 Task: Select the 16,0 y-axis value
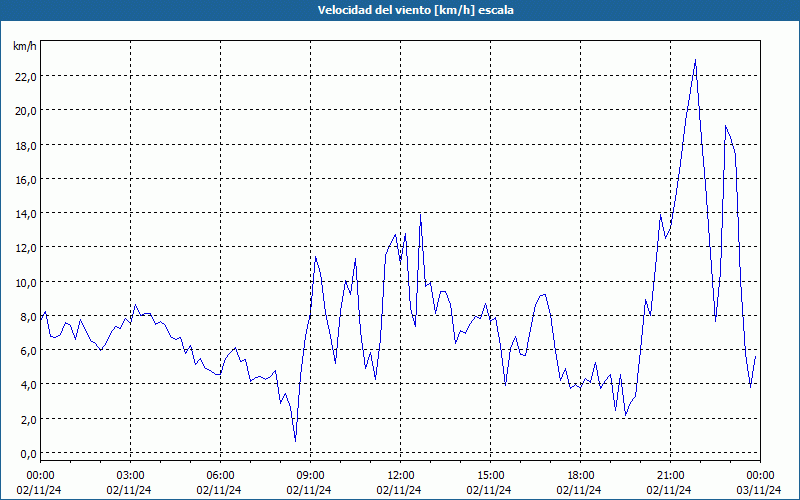click(x=26, y=180)
